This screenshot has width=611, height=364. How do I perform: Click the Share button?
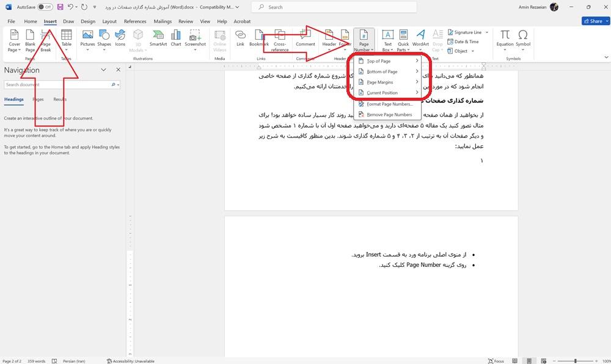pos(593,20)
